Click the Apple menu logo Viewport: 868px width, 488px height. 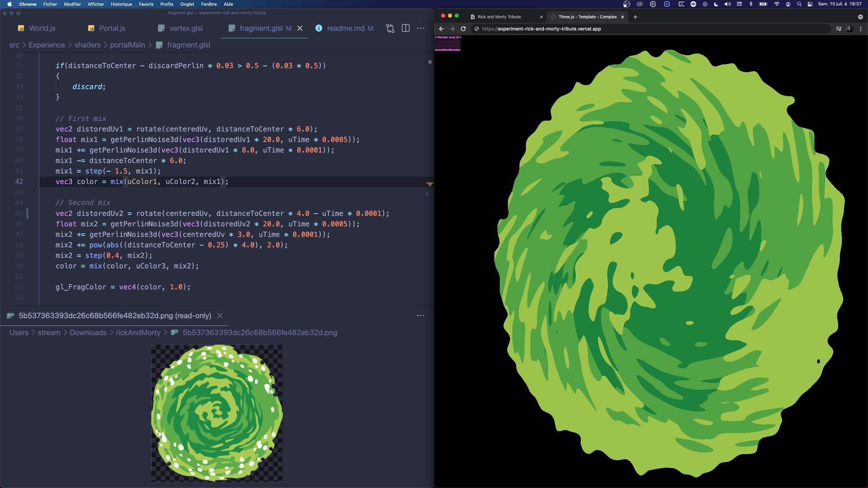[9, 4]
